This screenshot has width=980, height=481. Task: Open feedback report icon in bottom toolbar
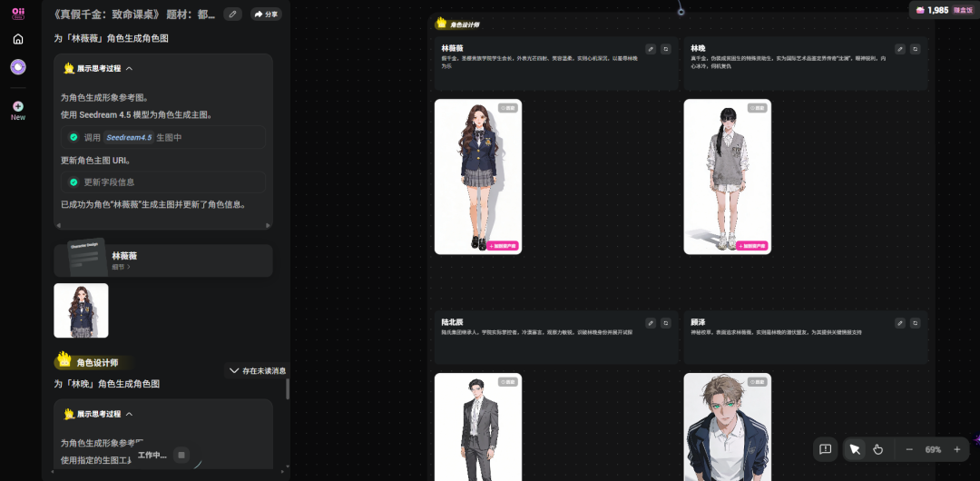825,450
